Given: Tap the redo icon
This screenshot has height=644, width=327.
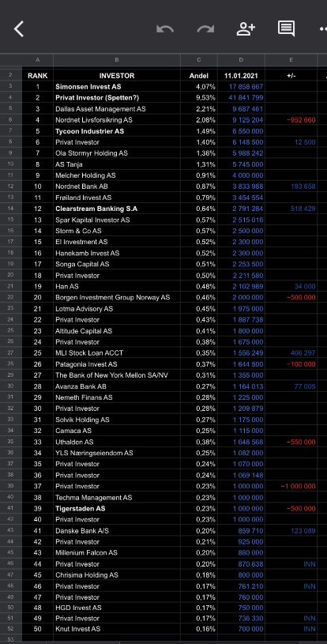Looking at the screenshot, I should (x=205, y=28).
